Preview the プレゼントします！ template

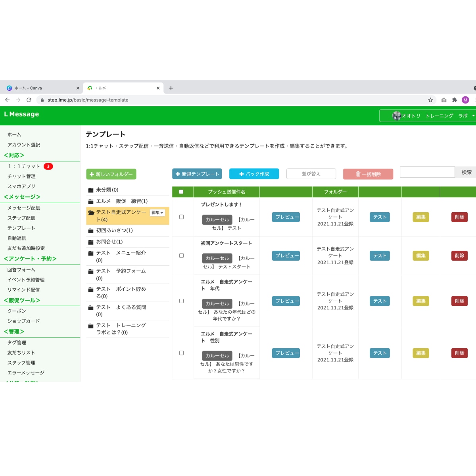coord(286,217)
